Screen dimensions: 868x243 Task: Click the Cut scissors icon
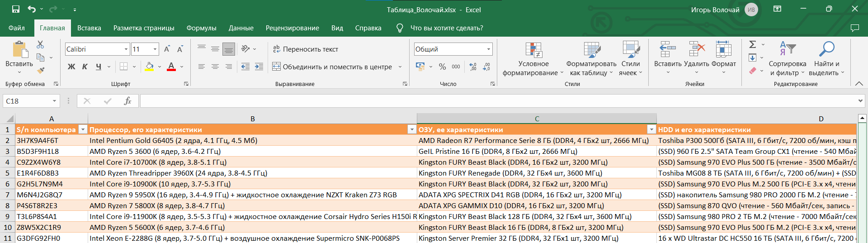[40, 44]
